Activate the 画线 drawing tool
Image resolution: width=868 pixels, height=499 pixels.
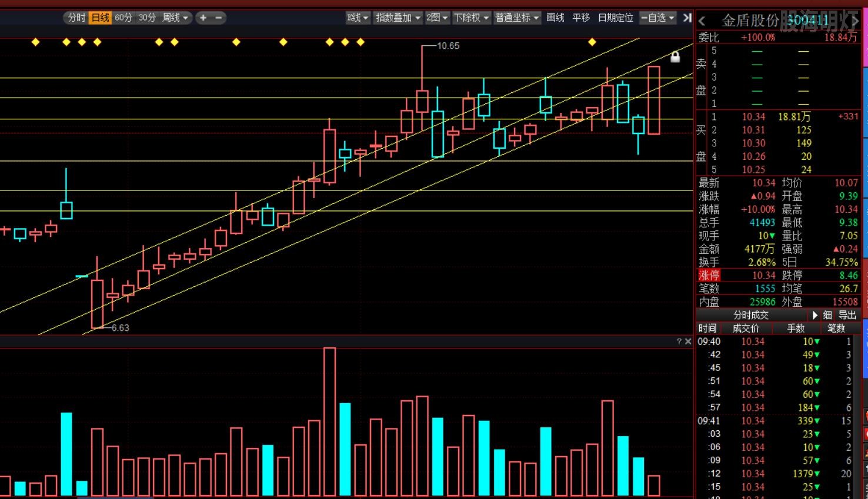click(555, 18)
